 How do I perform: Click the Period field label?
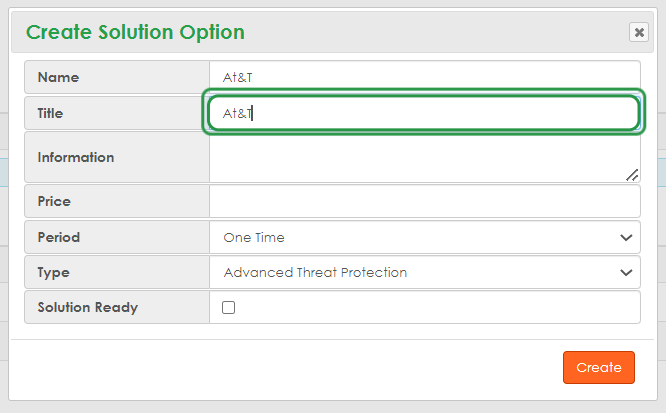point(58,238)
